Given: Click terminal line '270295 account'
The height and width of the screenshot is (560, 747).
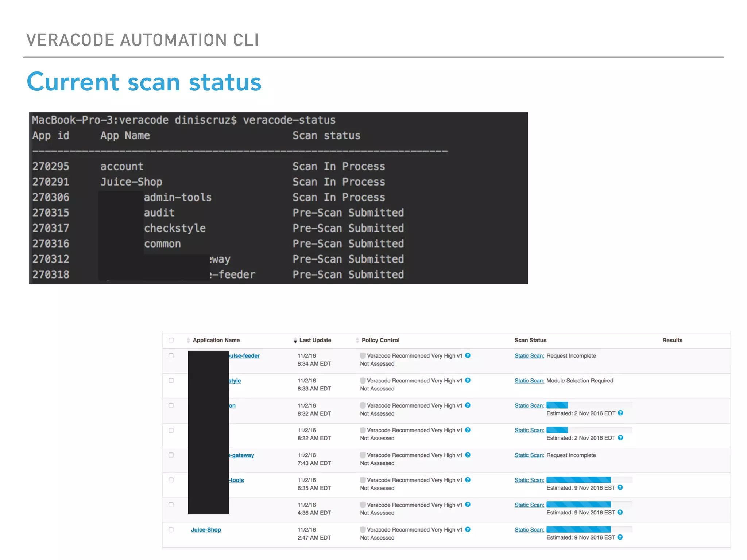Looking at the screenshot, I should pos(209,166).
